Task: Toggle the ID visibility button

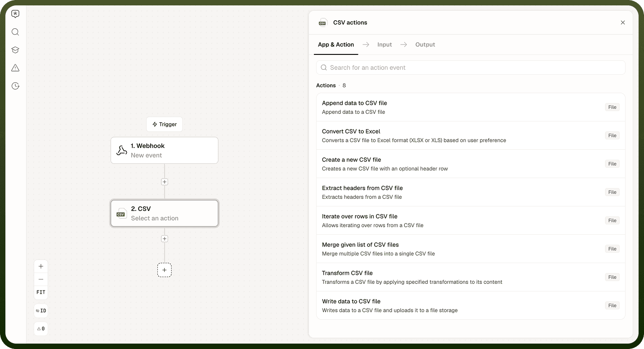Action: click(x=41, y=311)
